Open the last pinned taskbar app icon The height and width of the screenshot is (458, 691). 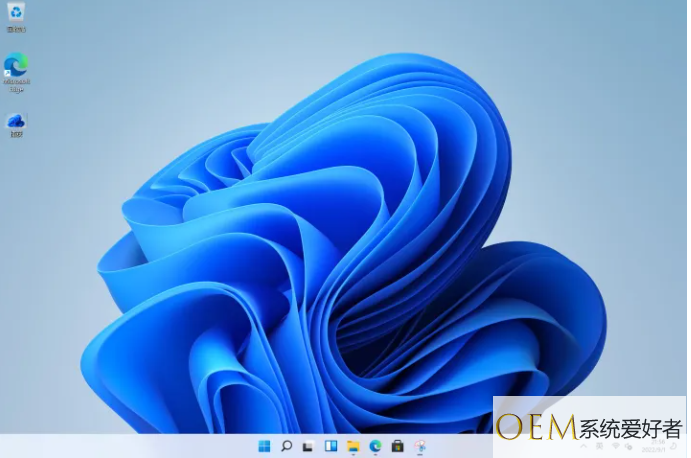click(420, 446)
